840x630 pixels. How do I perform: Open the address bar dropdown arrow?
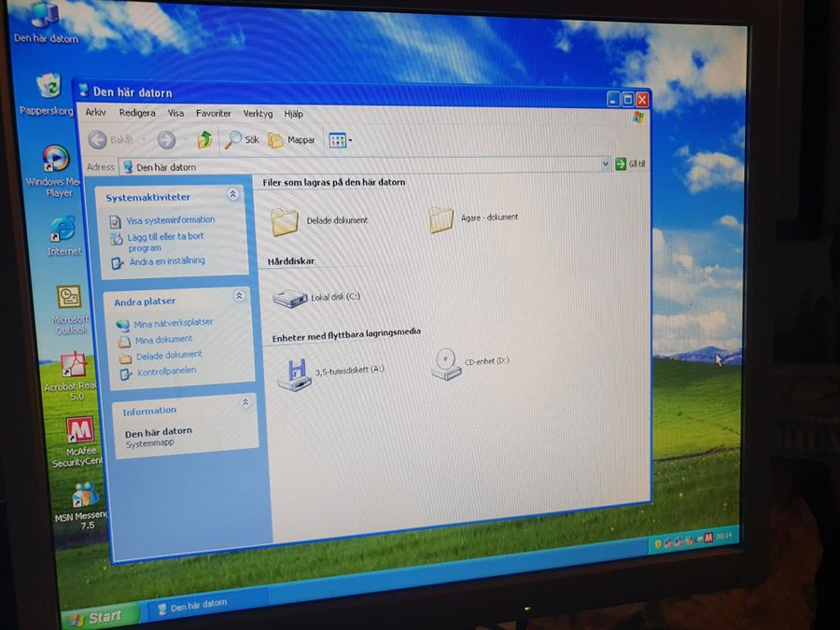tap(606, 164)
